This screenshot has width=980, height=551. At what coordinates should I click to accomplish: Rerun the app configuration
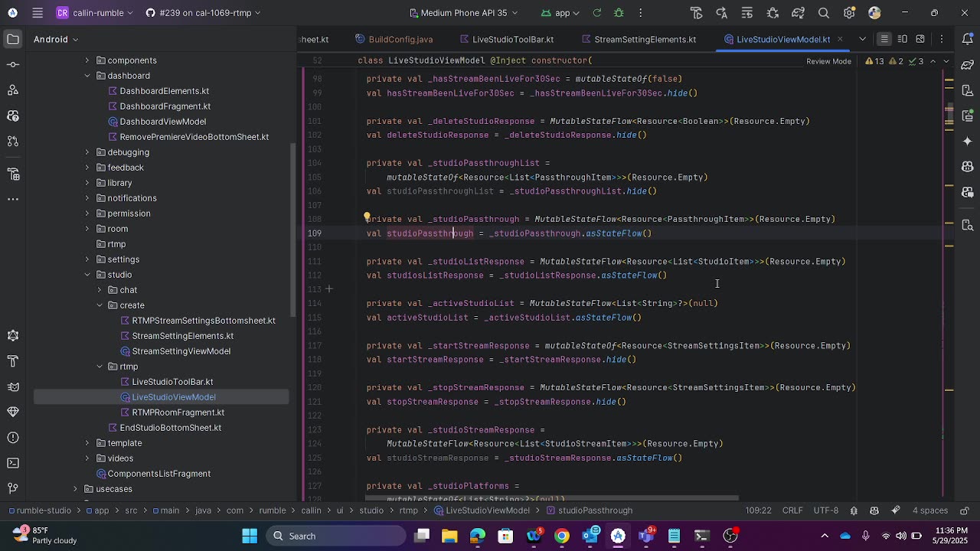point(597,13)
